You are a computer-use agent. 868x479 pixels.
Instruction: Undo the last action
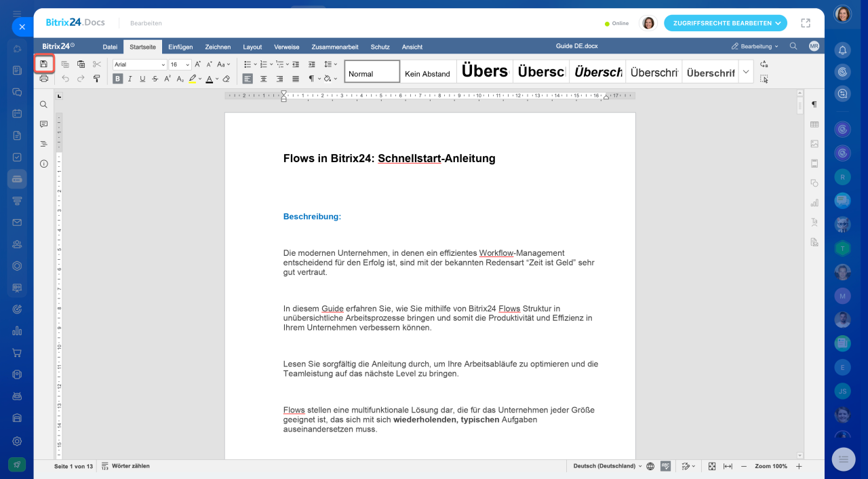[x=65, y=79]
